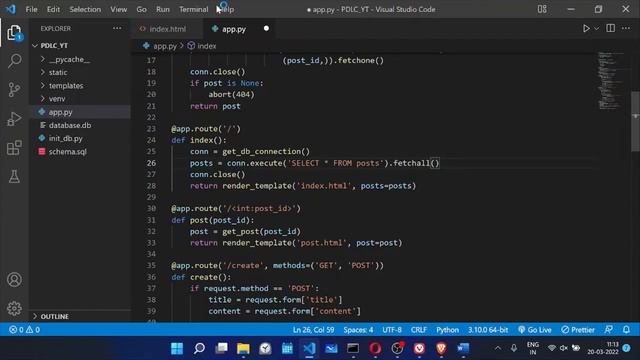Close app.py tab via unsaved dot
Screen dimensions: 640x360
pos(266,29)
